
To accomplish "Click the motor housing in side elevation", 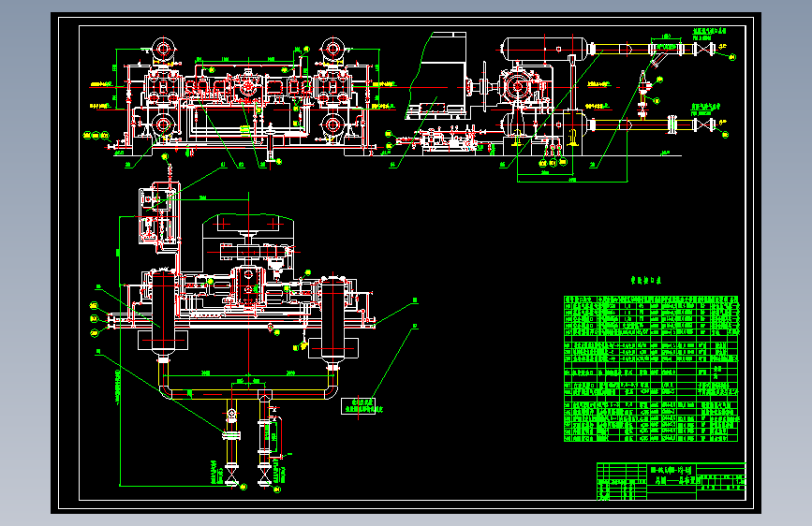I will click(x=436, y=76).
